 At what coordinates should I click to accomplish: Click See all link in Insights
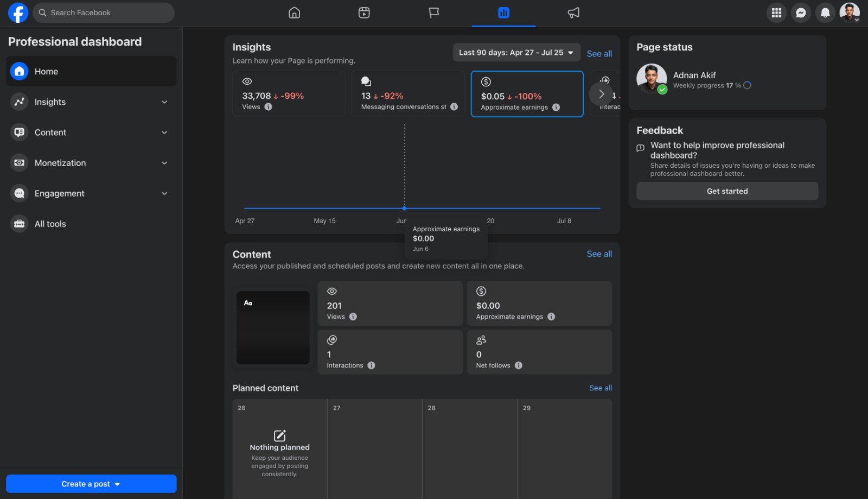click(599, 54)
